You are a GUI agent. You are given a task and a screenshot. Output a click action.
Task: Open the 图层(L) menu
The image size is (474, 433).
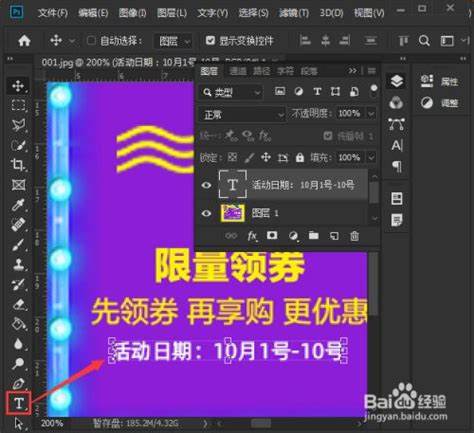172,13
